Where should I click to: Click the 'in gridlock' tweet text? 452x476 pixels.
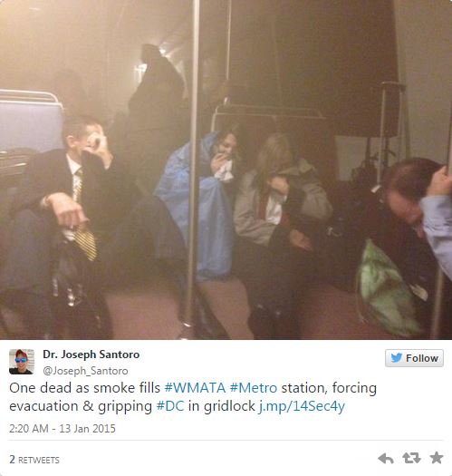(222, 407)
